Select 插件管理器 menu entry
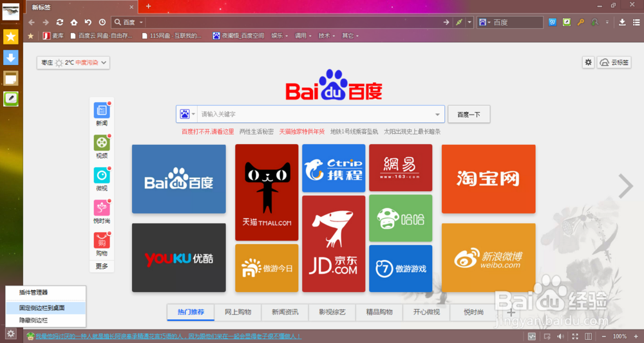 [x=46, y=293]
